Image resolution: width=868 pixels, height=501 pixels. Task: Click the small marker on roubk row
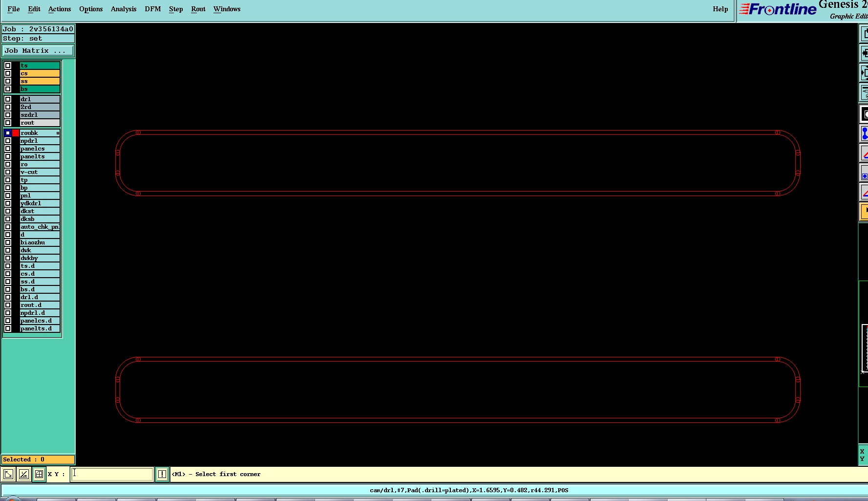point(58,133)
